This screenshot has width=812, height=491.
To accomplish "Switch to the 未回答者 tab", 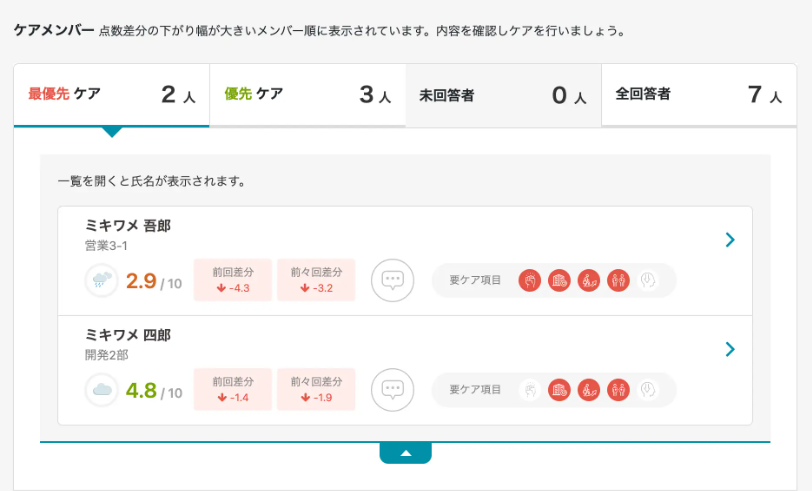I will point(503,96).
